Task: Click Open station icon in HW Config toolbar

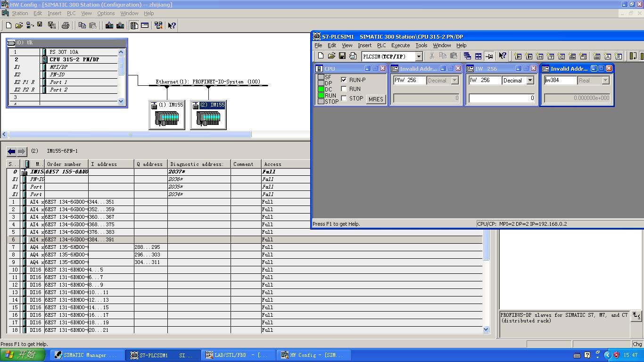Action: tap(19, 25)
